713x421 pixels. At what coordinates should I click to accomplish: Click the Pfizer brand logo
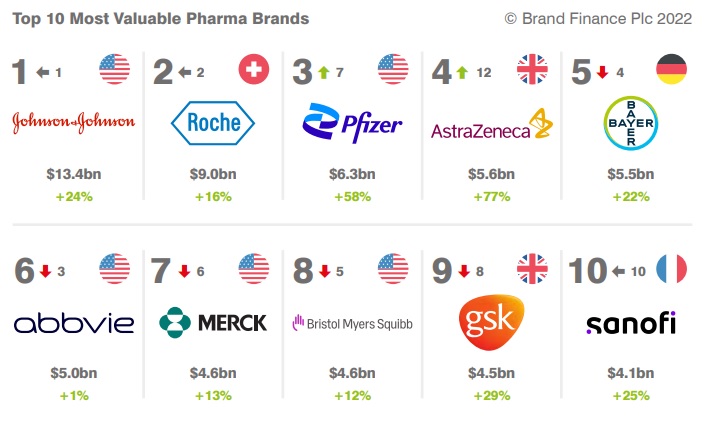coord(352,123)
